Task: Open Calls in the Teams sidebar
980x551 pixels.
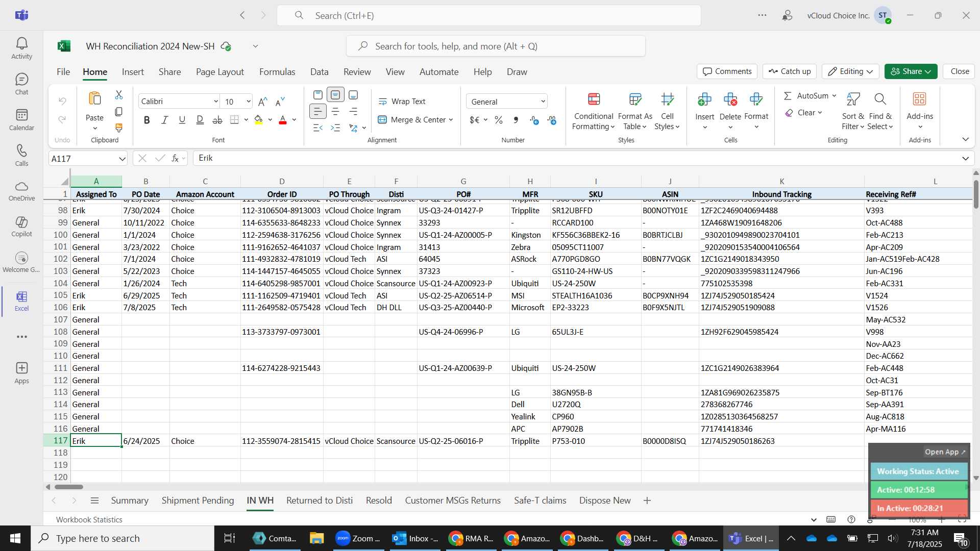Action: pos(21,156)
